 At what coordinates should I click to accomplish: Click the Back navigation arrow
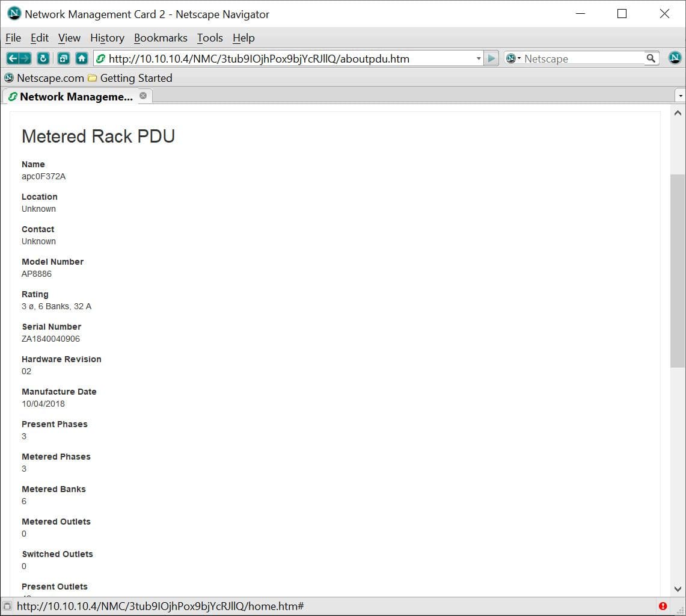[13, 58]
